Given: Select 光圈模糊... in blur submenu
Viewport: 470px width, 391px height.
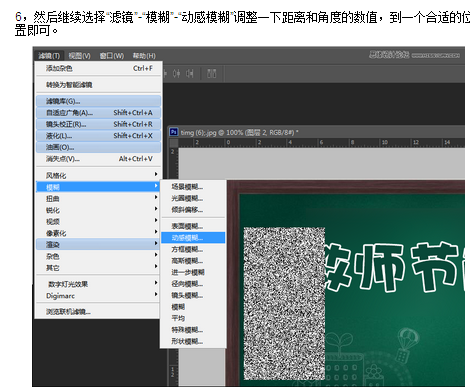Looking at the screenshot, I should pyautogui.click(x=193, y=198).
